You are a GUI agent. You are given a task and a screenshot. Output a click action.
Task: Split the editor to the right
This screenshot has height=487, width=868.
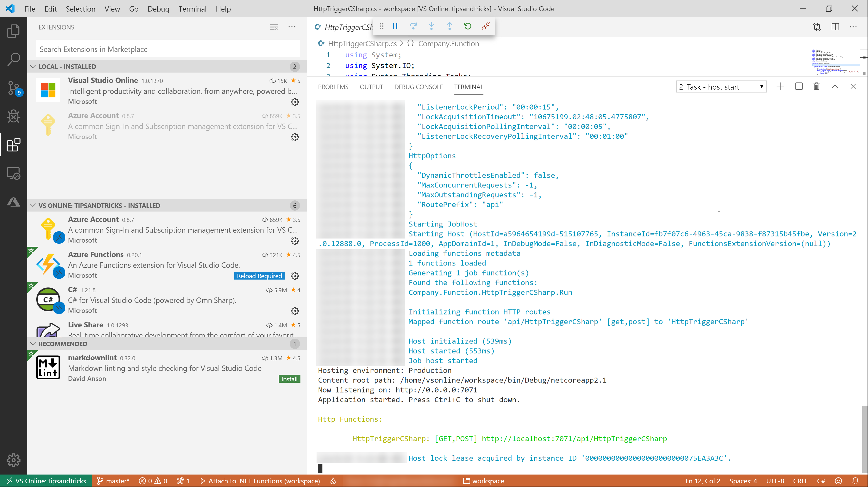(x=835, y=27)
